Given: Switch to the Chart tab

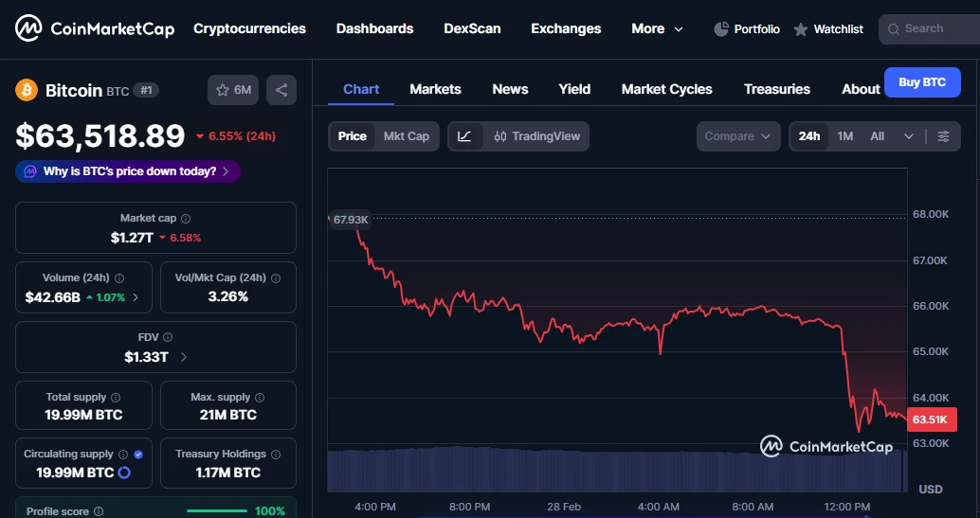Looking at the screenshot, I should (x=361, y=89).
